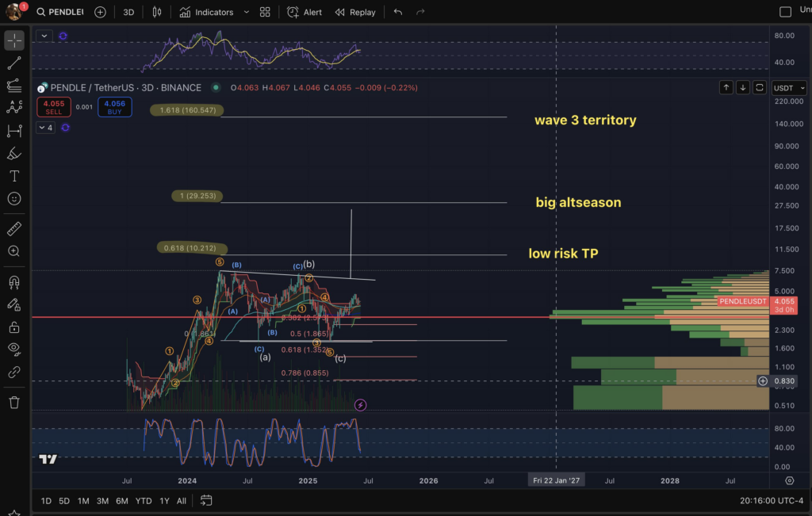This screenshot has width=812, height=516.
Task: Select the 1D time range
Action: coord(46,500)
